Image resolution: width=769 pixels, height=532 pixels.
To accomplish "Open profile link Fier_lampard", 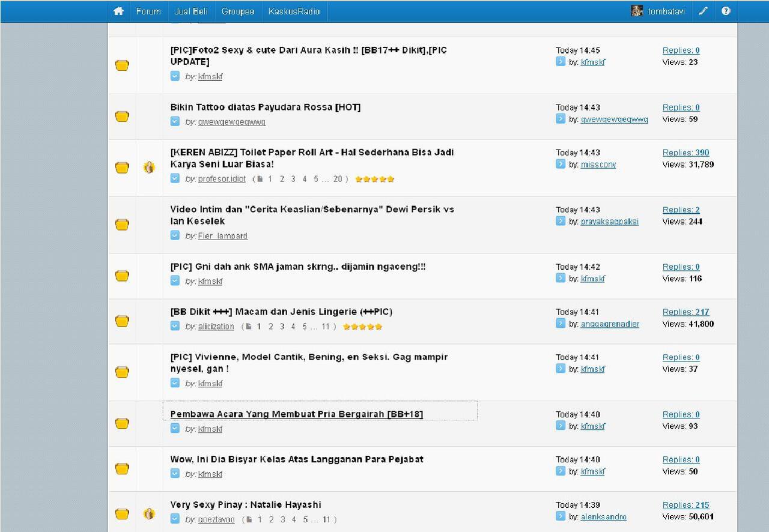I will (223, 236).
